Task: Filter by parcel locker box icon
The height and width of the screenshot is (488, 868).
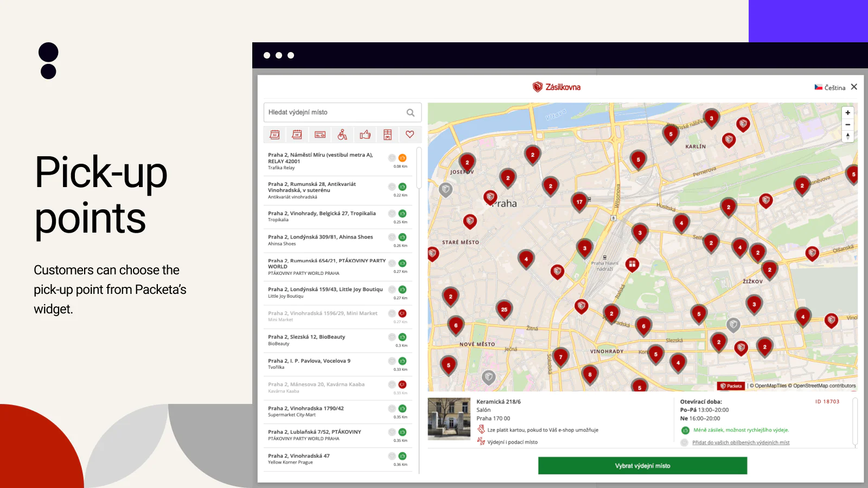Action: click(x=387, y=134)
